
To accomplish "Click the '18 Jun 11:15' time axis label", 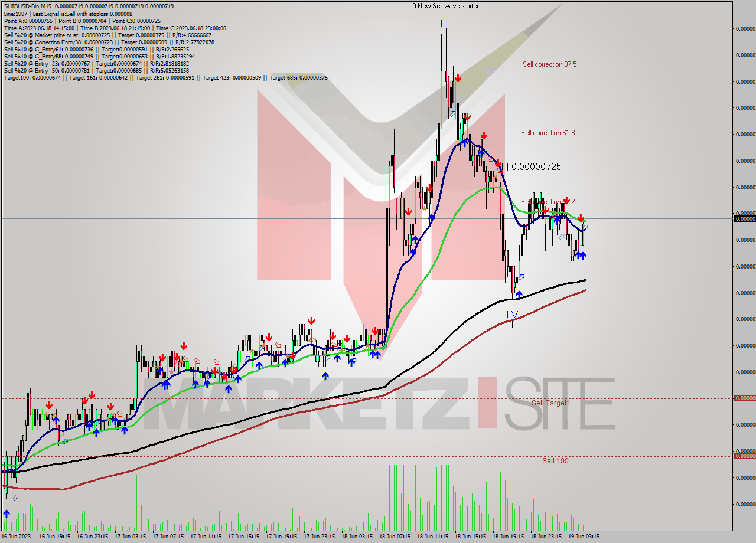I will pos(432,537).
